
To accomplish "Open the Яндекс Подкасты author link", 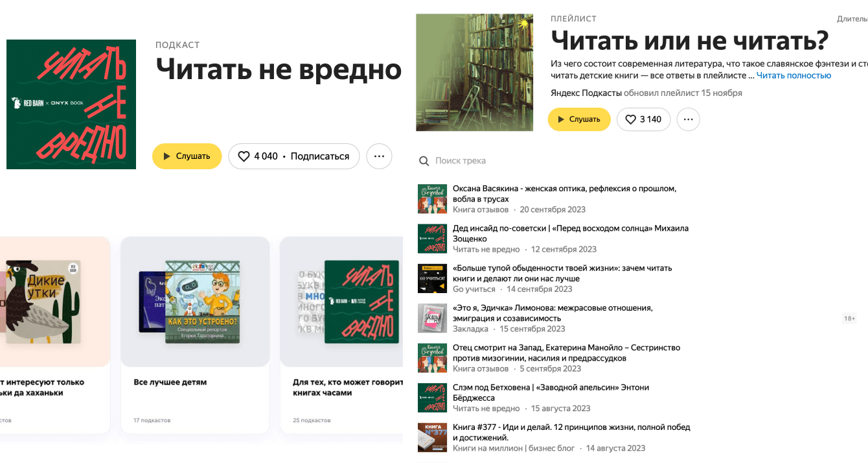I will pyautogui.click(x=586, y=93).
